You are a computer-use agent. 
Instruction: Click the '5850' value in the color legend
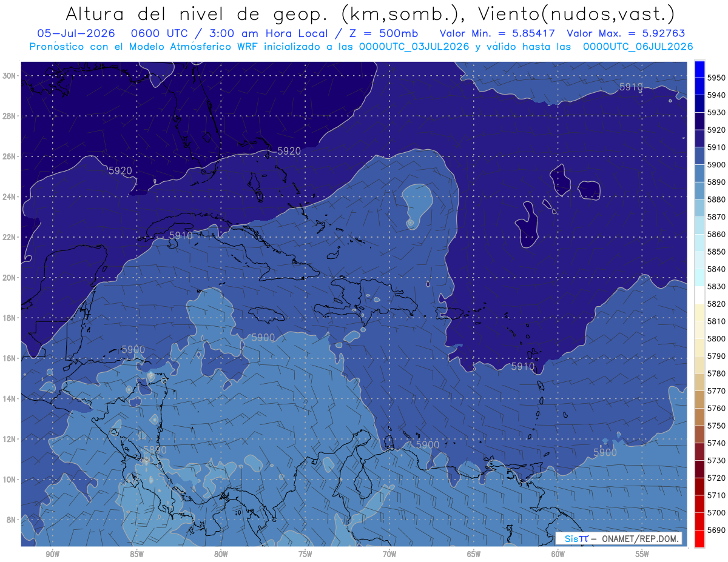[x=717, y=252]
